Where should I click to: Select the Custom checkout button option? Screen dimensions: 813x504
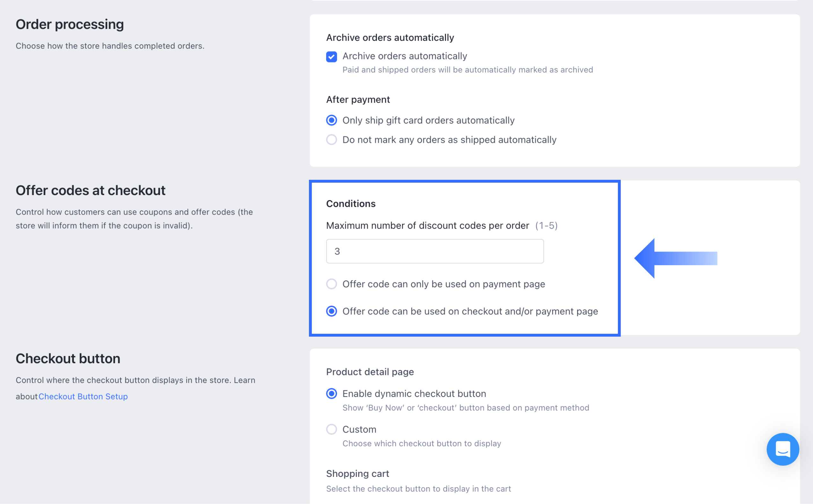[331, 429]
